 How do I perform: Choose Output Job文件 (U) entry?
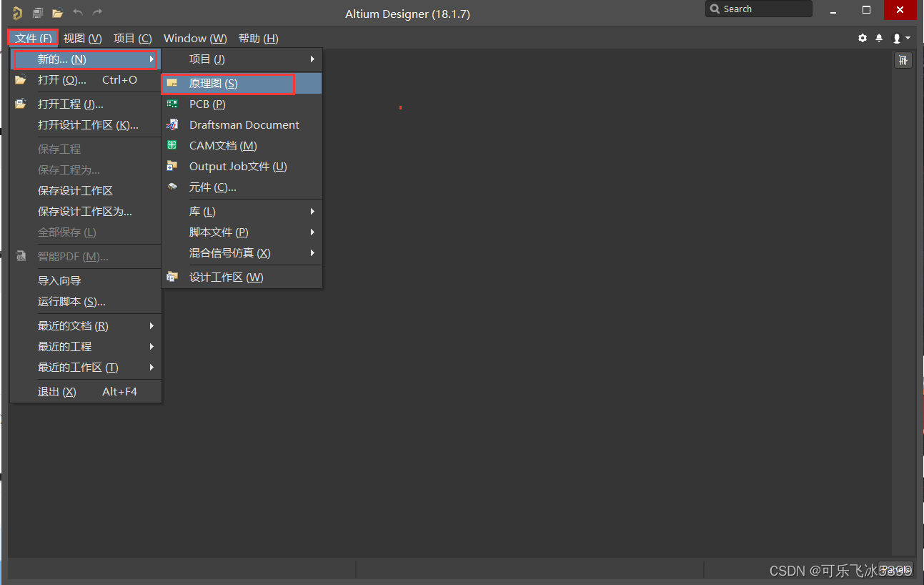[x=237, y=167]
